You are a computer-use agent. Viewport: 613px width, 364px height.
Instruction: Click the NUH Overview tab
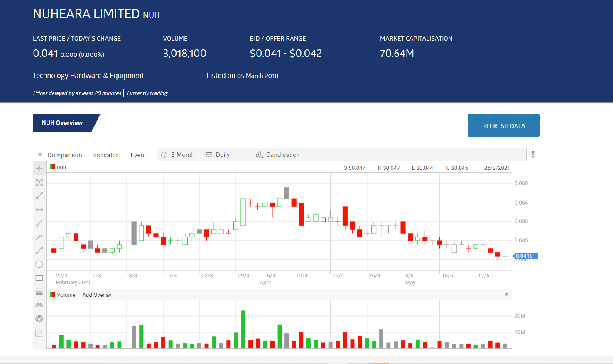[62, 123]
